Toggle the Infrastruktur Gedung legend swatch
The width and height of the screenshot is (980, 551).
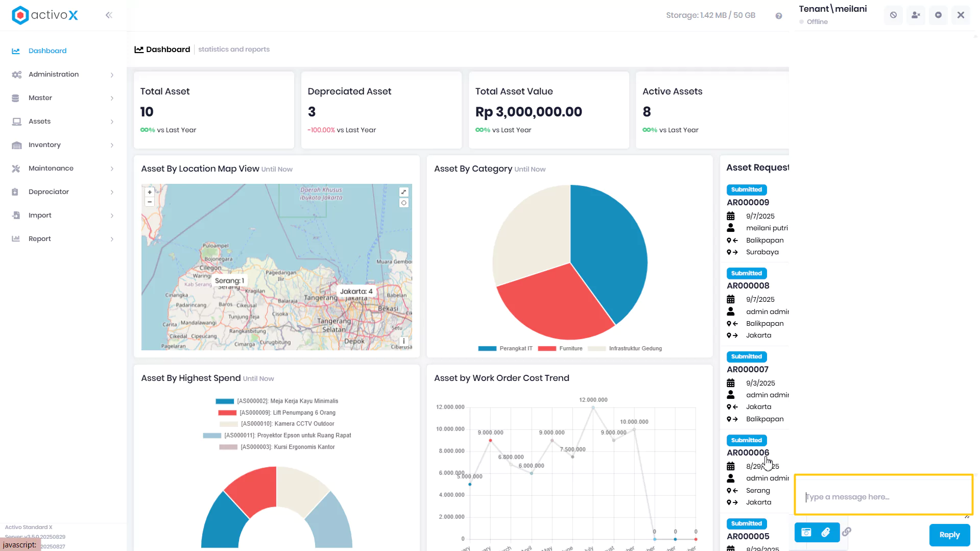pos(596,349)
